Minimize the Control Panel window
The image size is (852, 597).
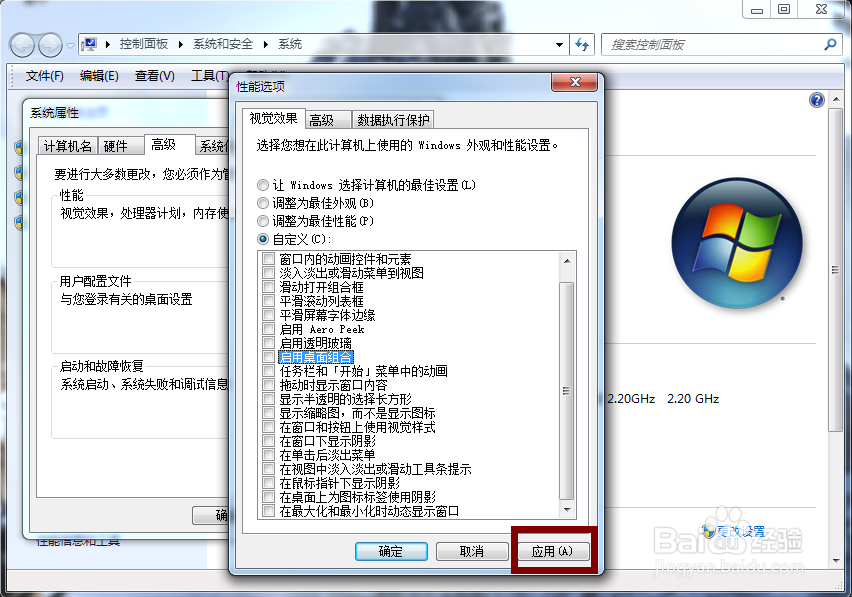click(x=757, y=9)
